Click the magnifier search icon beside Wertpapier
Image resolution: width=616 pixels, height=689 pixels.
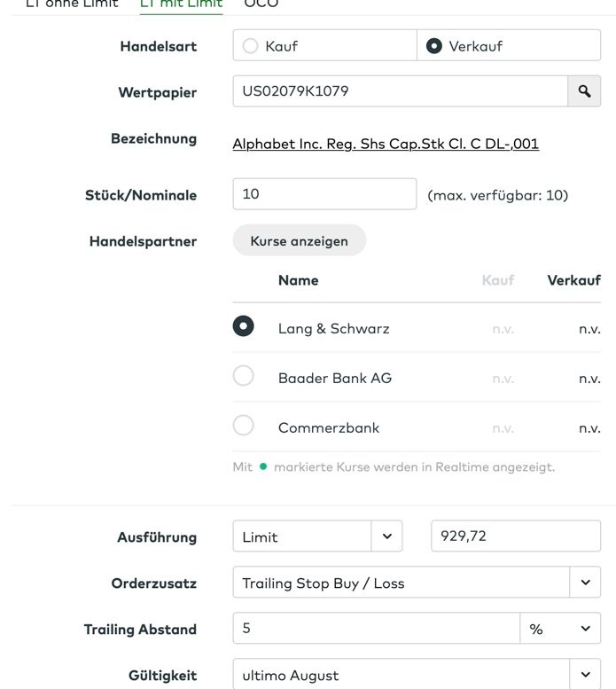click(584, 91)
